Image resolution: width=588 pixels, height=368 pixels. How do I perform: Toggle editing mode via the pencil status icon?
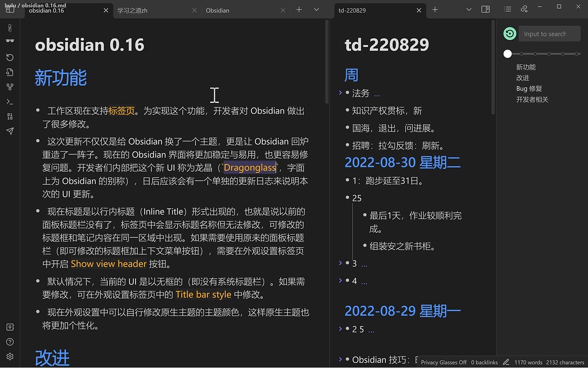(505, 362)
